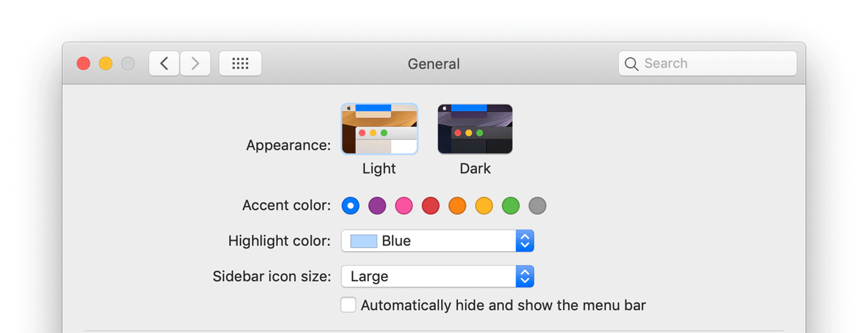
Task: Select the Light appearance thumbnail
Action: pyautogui.click(x=379, y=129)
